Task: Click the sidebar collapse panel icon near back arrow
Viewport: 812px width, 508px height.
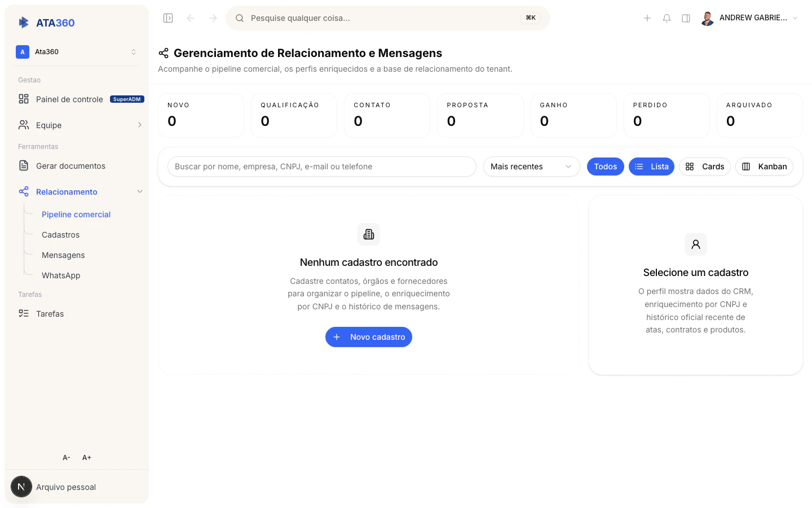Action: (x=167, y=17)
